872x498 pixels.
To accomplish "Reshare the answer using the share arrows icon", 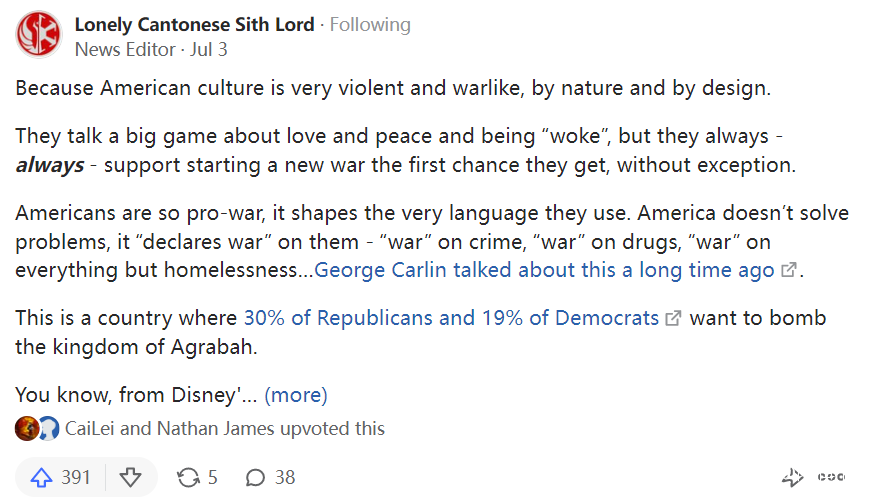I will point(188,477).
